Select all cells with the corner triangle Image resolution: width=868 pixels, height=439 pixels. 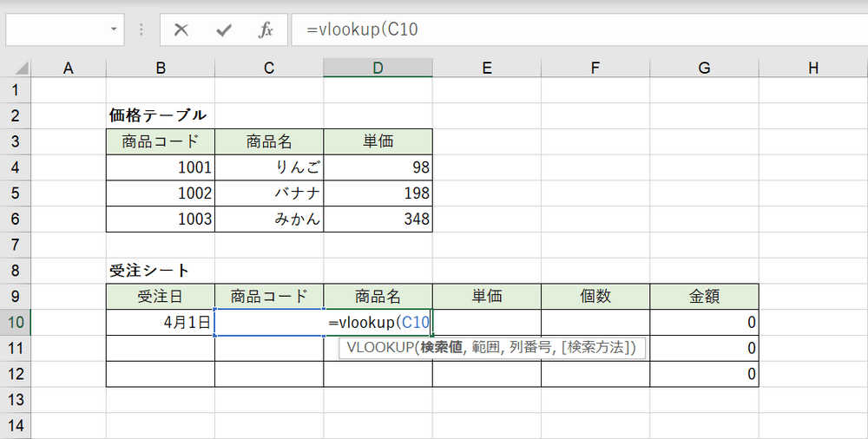(21, 69)
